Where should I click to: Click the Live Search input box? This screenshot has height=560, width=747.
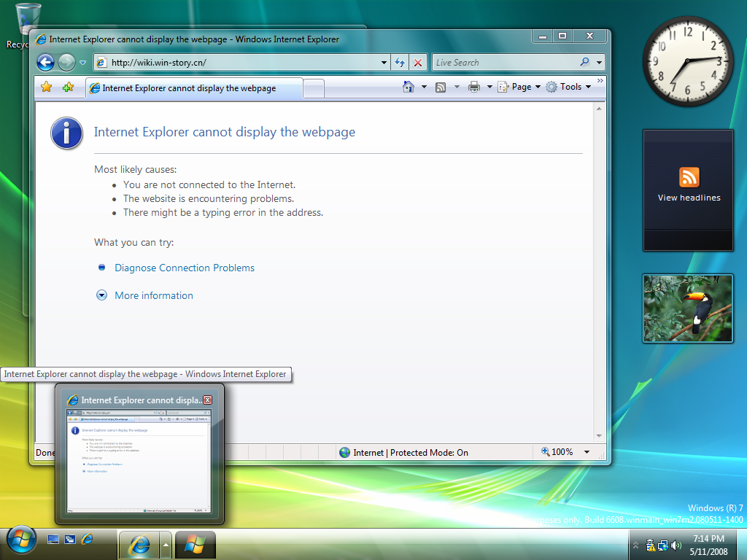point(505,63)
